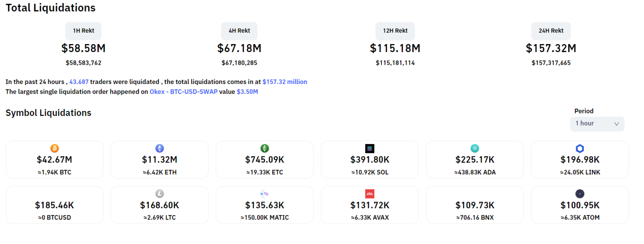Viewport: 644px width, 244px height.
Task: Click the $157.32 million link
Action: [285, 82]
